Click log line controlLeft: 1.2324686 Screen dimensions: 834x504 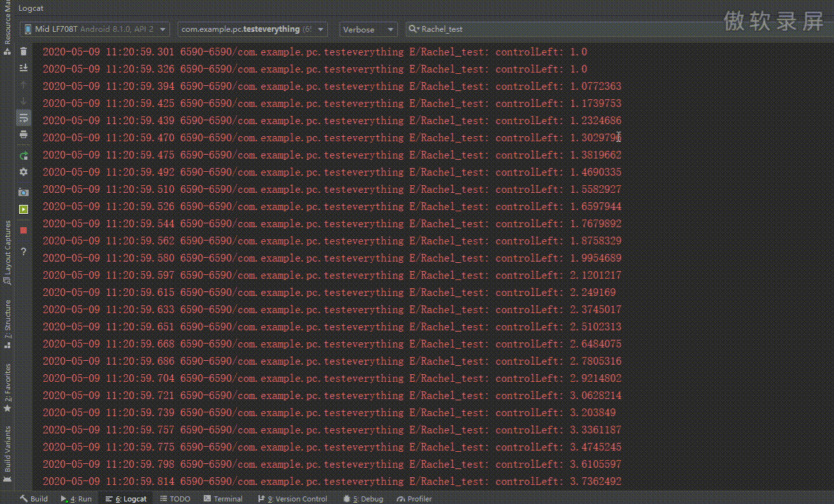pyautogui.click(x=332, y=120)
